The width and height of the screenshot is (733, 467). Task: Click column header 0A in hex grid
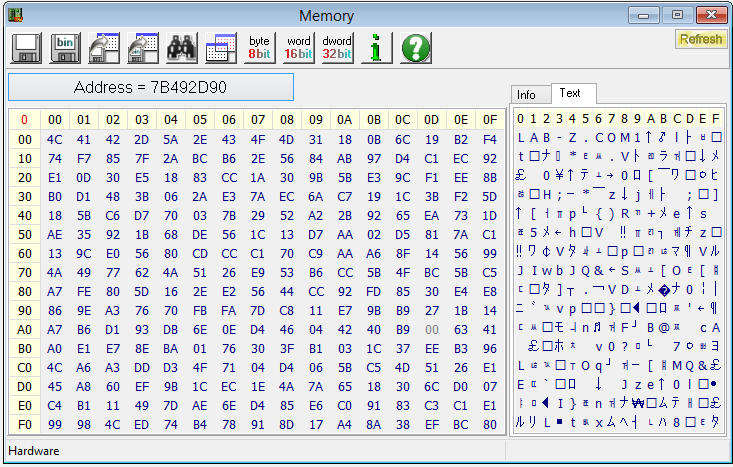pyautogui.click(x=345, y=120)
